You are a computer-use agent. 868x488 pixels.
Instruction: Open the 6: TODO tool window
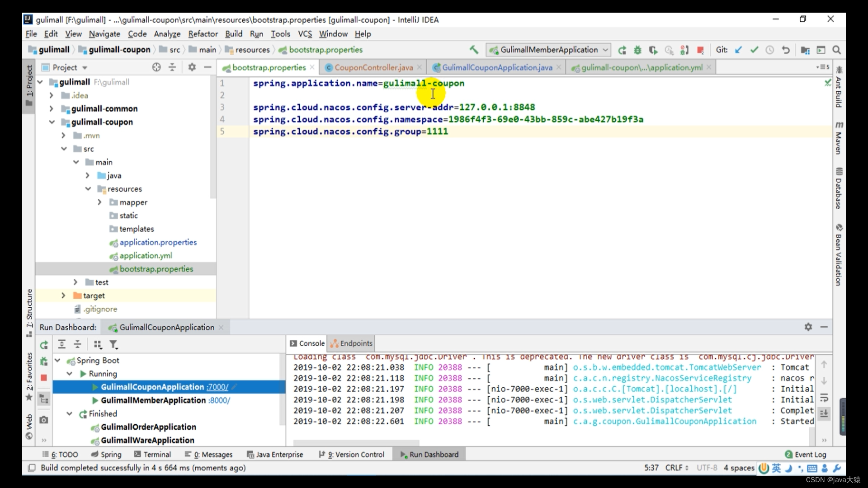pos(60,455)
